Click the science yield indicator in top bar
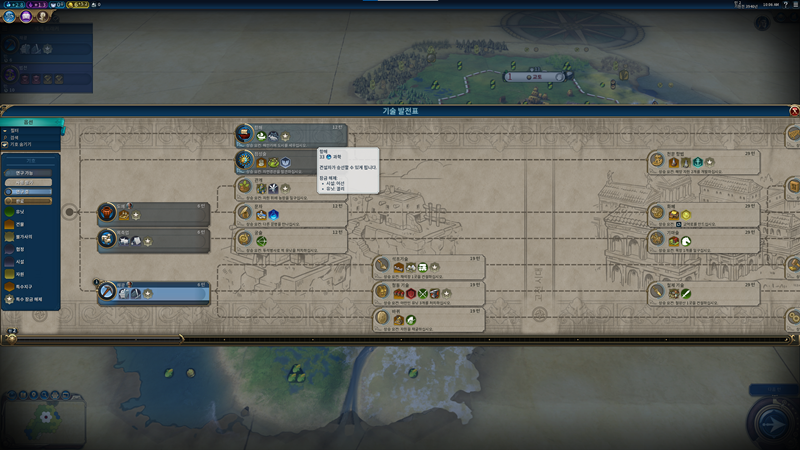The image size is (800, 450). [x=13, y=5]
